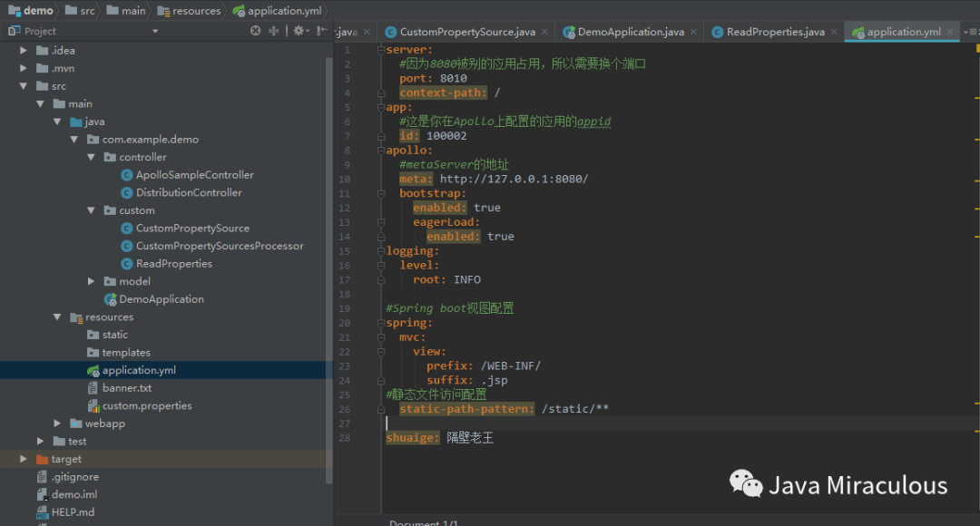Close the application.yml tab

[950, 32]
